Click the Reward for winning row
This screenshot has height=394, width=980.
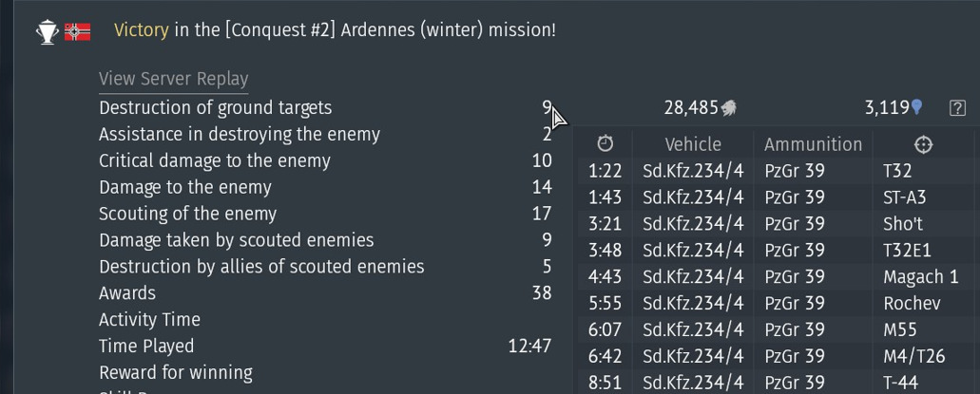click(176, 372)
